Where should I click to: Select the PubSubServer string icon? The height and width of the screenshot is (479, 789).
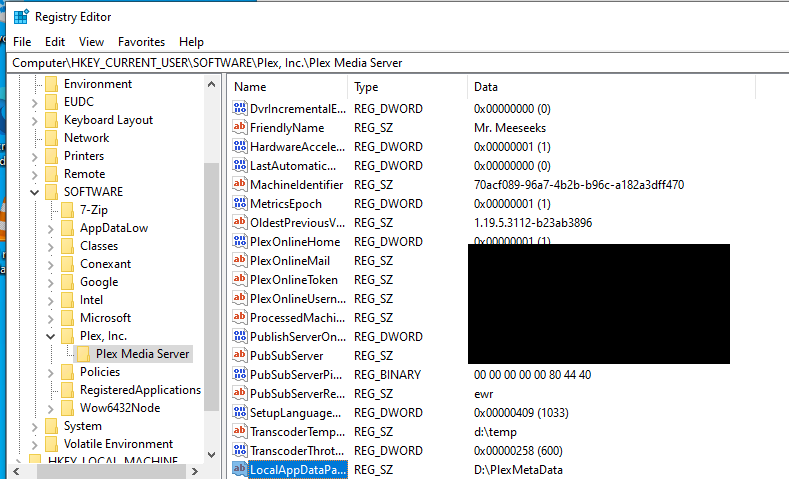pos(240,355)
